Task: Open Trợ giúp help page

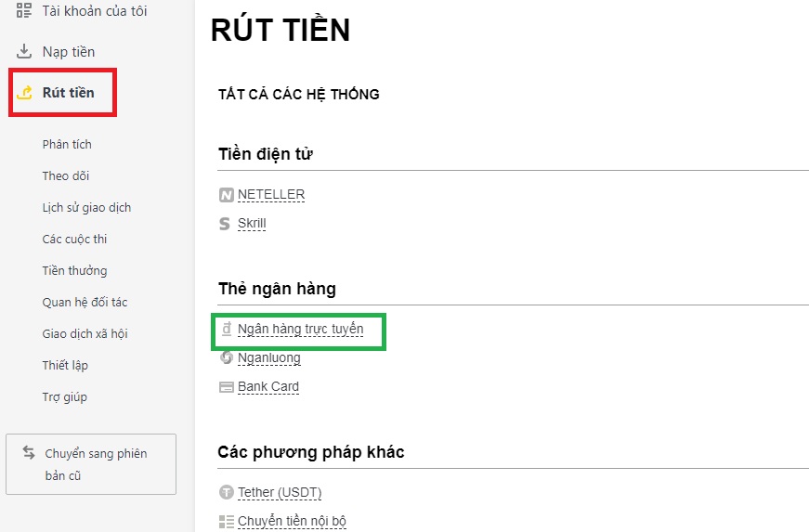Action: pyautogui.click(x=64, y=397)
